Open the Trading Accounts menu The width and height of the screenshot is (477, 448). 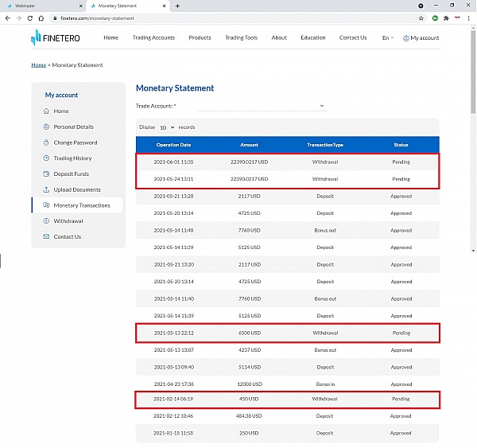[x=153, y=37]
